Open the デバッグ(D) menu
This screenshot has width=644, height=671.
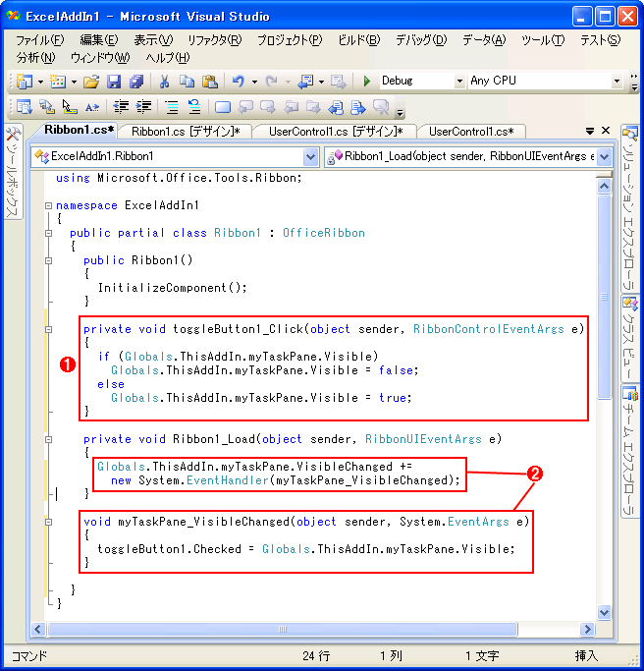click(x=421, y=40)
